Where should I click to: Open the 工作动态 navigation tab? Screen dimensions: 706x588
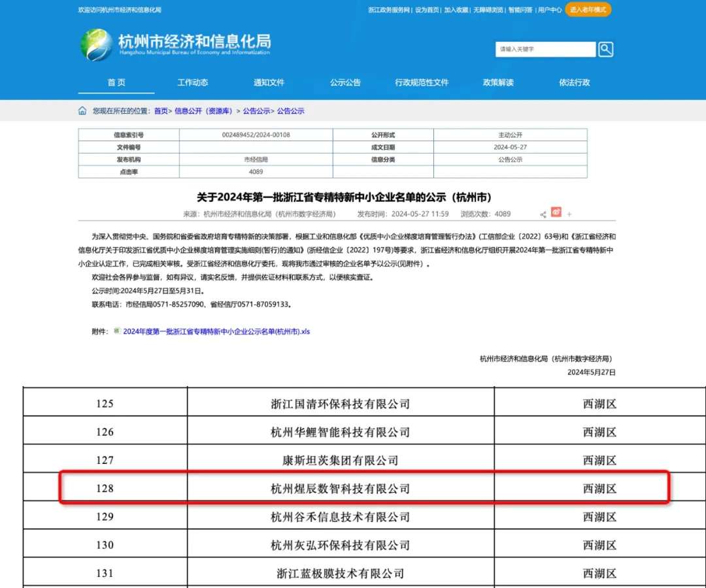pos(193,82)
